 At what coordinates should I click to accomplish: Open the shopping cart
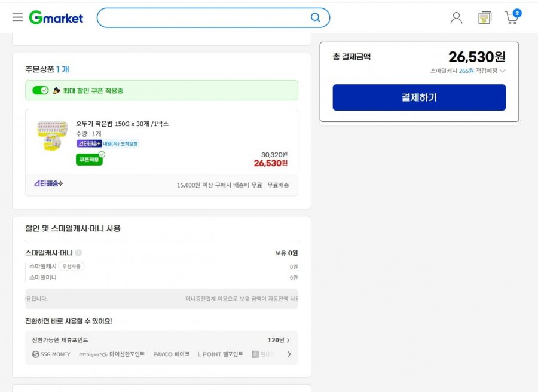point(512,17)
